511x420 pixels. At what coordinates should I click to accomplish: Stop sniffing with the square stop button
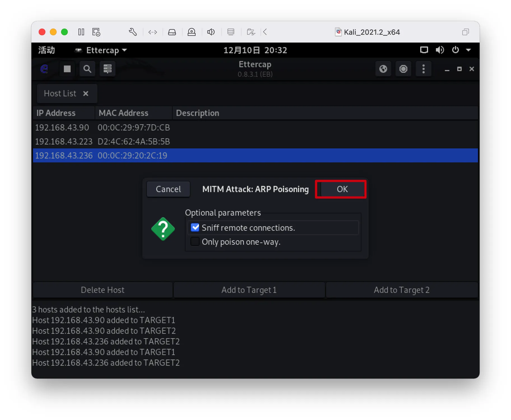(x=67, y=69)
